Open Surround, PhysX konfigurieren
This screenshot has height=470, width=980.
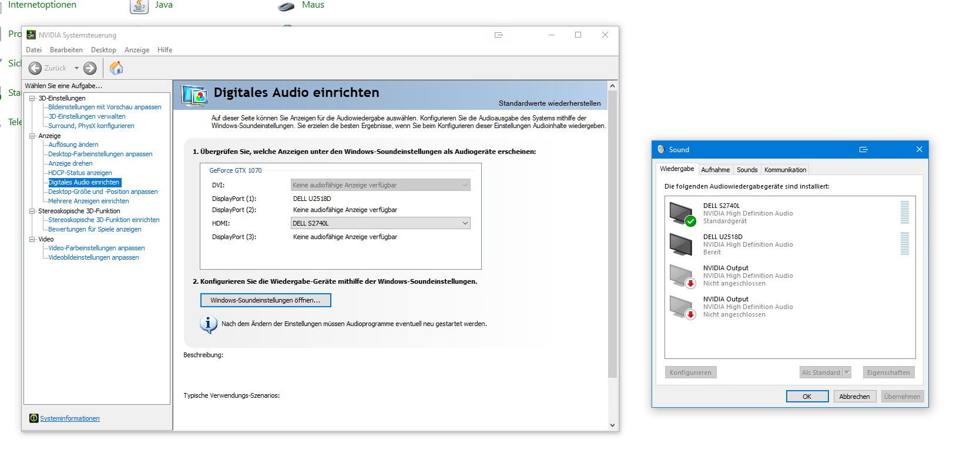[x=91, y=126]
